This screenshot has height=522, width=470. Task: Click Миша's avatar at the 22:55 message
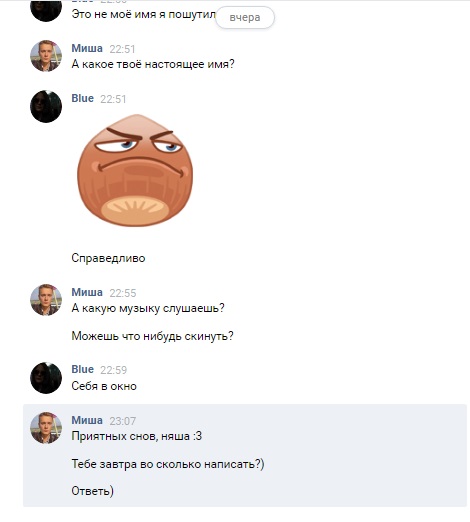46,300
